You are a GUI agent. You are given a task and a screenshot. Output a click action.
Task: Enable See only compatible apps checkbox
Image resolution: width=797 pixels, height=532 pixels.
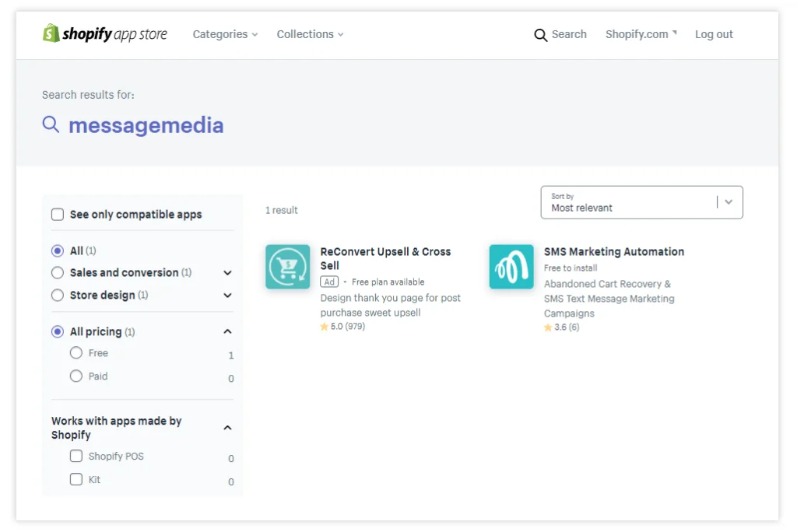point(58,215)
